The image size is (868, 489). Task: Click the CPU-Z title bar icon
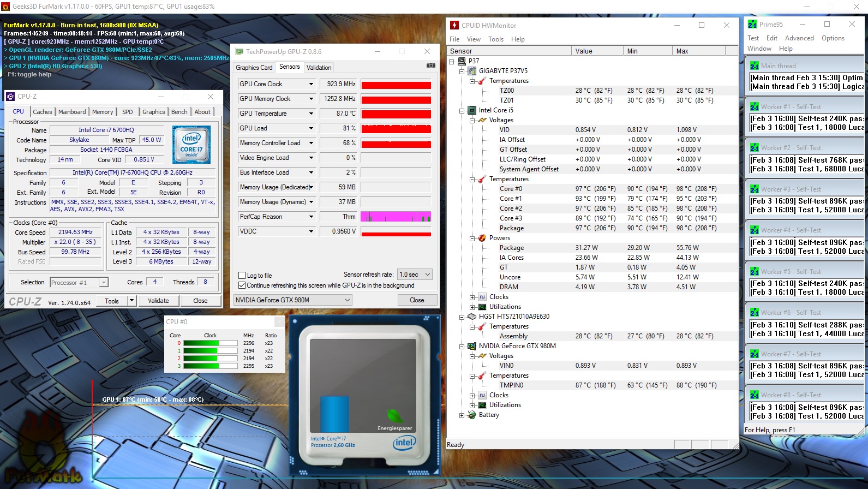(x=10, y=97)
